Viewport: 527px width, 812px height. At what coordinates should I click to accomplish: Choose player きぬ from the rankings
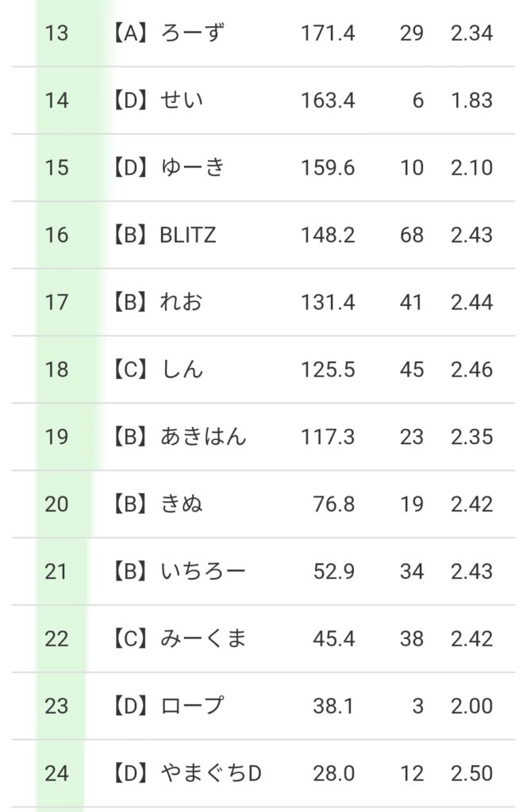tap(182, 504)
